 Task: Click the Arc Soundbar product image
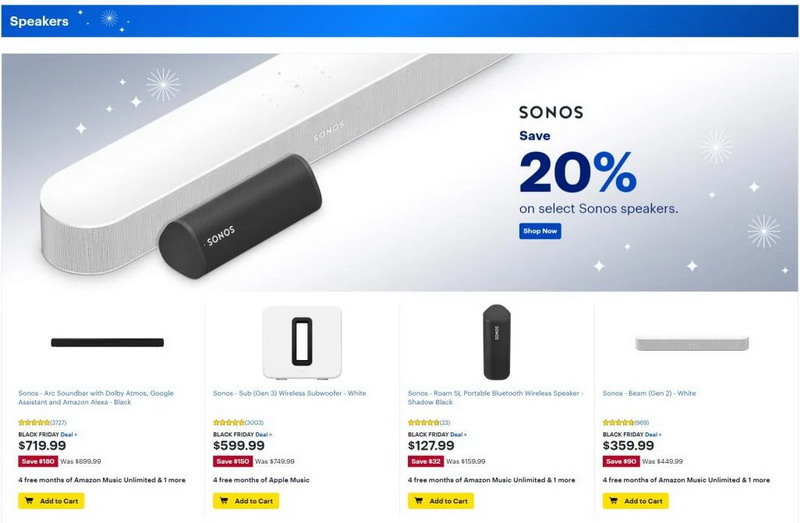point(107,343)
